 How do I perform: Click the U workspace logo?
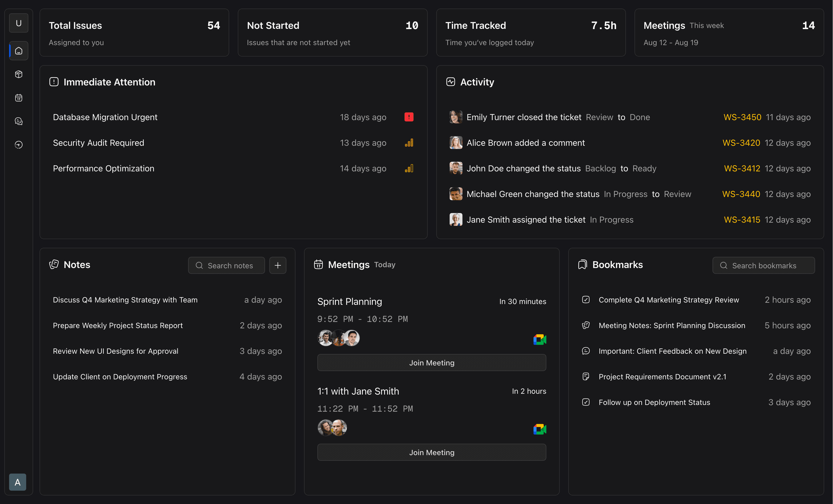point(18,23)
